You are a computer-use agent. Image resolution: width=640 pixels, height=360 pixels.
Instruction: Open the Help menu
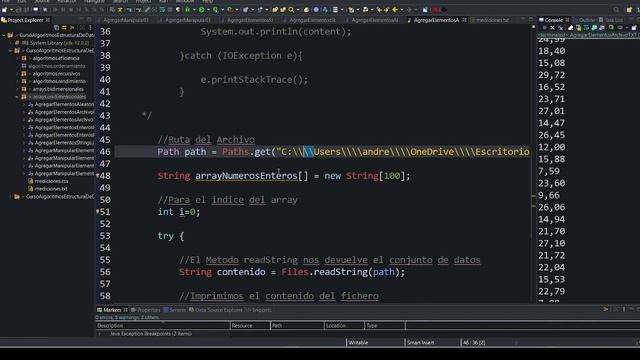pos(207,1)
